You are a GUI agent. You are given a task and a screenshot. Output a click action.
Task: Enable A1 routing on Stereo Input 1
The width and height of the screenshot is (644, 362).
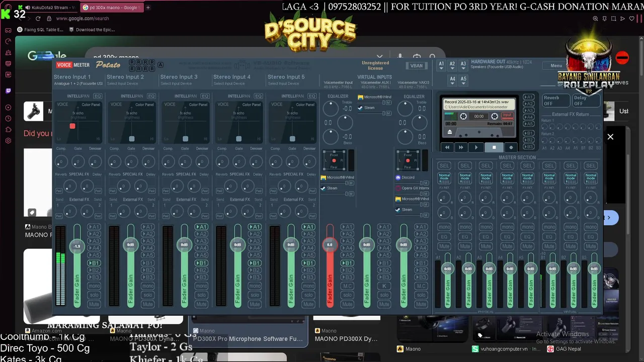pyautogui.click(x=94, y=227)
